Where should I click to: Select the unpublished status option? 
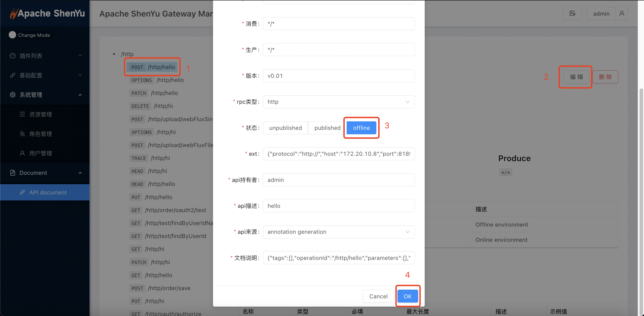(285, 128)
